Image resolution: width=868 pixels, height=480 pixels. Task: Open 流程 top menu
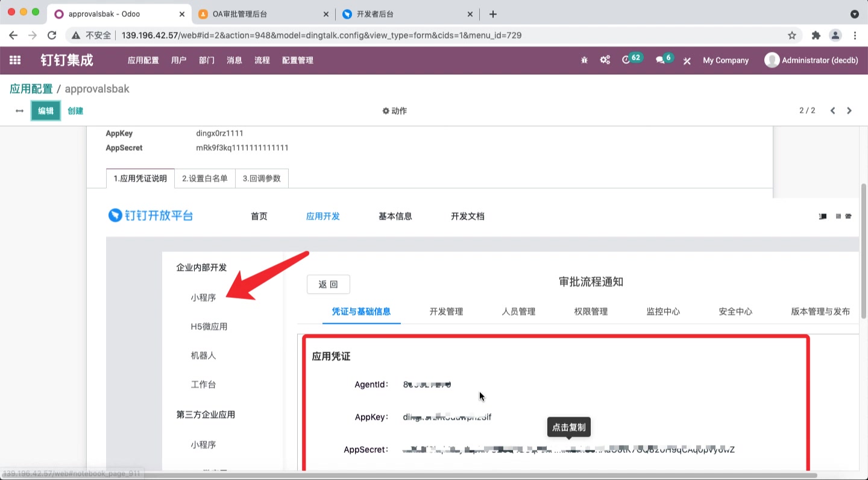point(262,60)
